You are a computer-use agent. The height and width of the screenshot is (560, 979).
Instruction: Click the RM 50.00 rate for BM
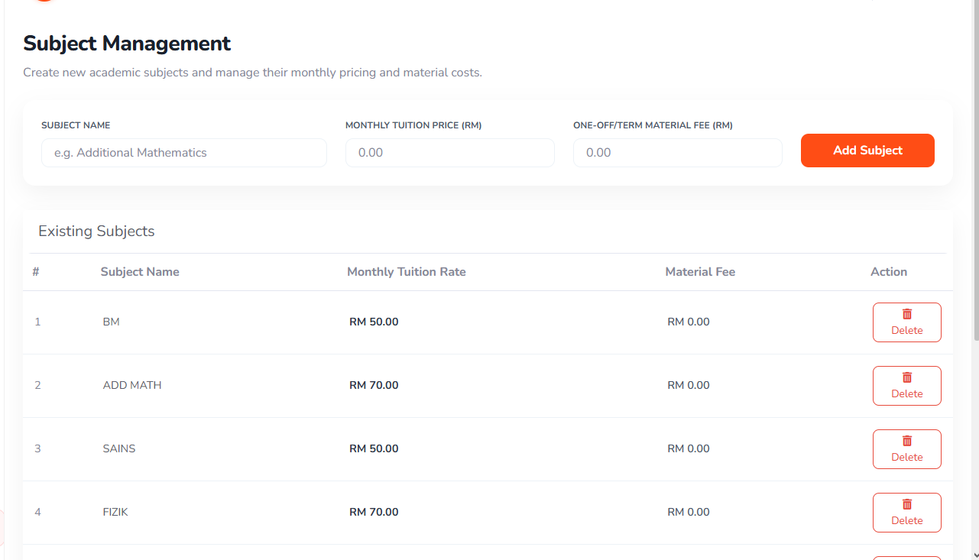tap(374, 322)
